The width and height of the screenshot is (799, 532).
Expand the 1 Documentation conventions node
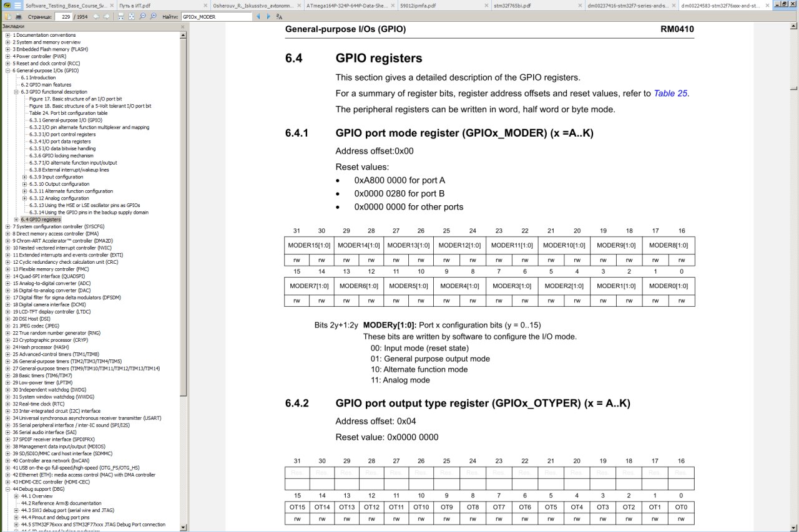click(7, 35)
